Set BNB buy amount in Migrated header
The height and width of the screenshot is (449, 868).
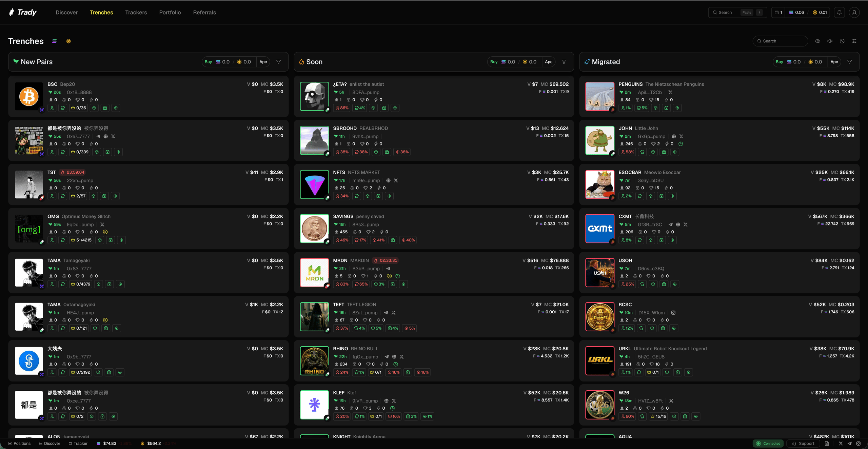[x=815, y=62]
